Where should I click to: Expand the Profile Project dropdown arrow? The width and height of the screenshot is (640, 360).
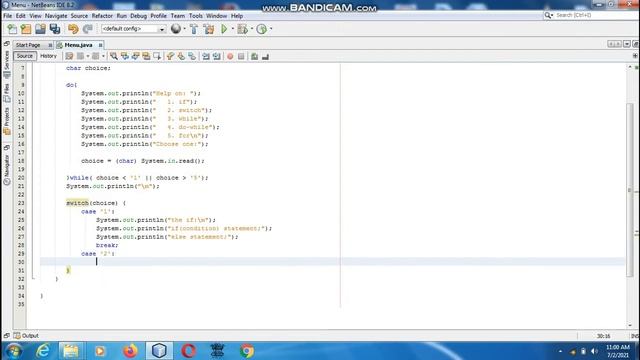(x=271, y=29)
